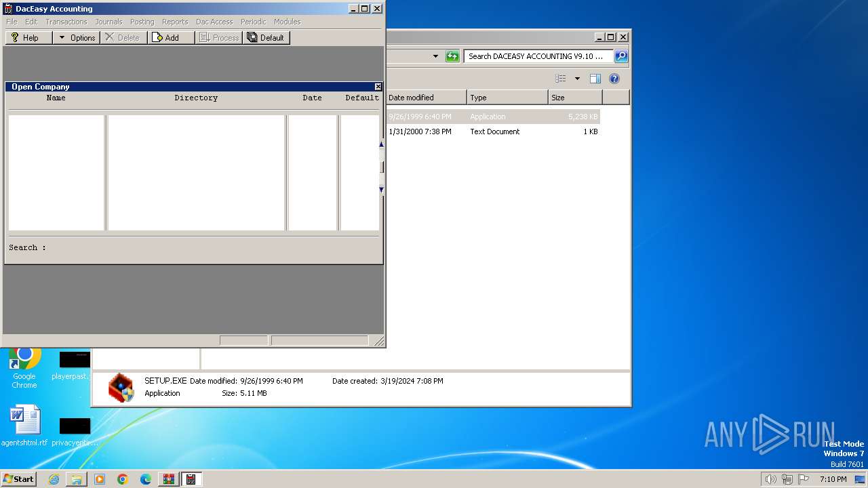This screenshot has height=488, width=868.
Task: Open the Journals menu
Action: pos(108,22)
